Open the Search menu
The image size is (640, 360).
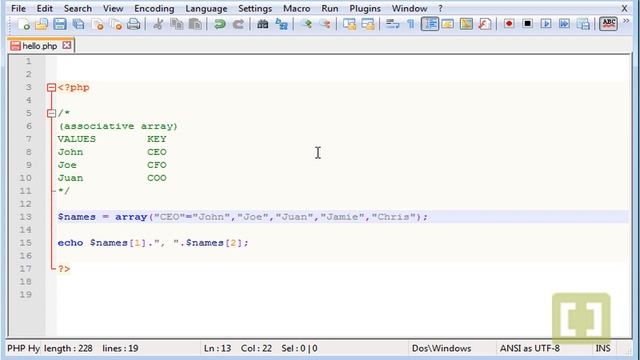tap(78, 8)
